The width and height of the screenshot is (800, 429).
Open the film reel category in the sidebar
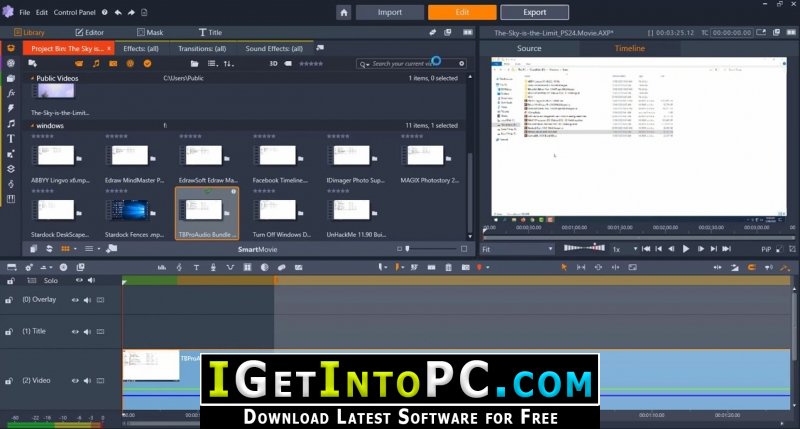[x=11, y=63]
